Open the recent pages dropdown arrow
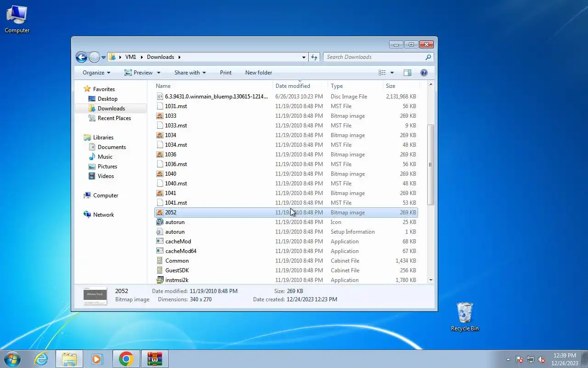Screen dimensions: 588x368 [103, 57]
